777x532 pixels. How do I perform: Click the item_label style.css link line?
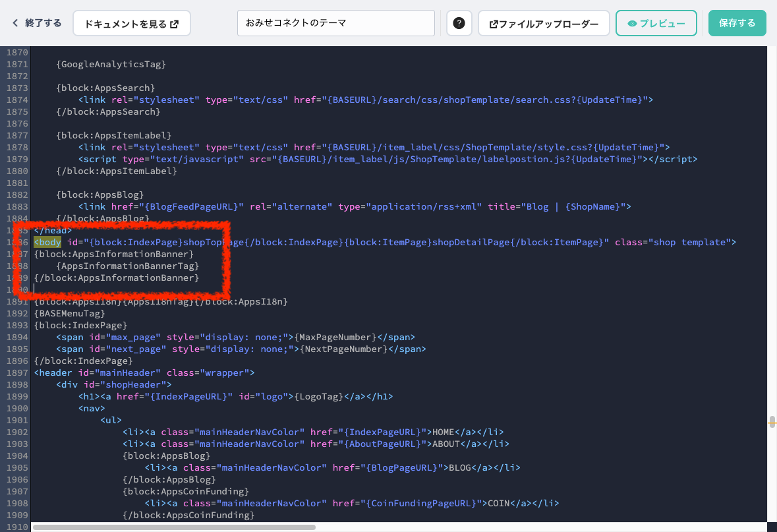[374, 147]
